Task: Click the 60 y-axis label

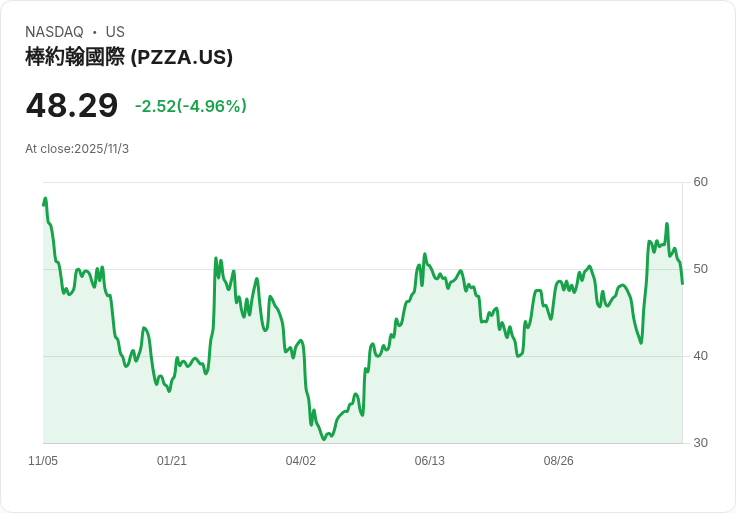Action: 700,182
